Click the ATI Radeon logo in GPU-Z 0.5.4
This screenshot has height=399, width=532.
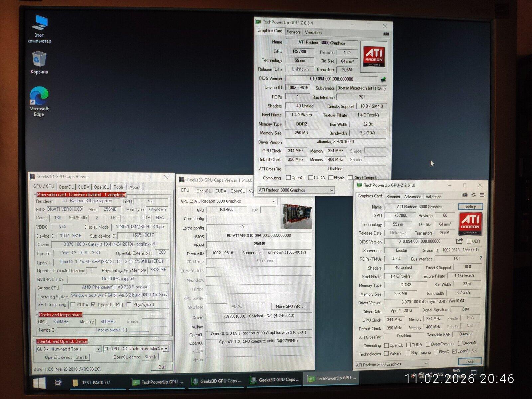point(374,57)
